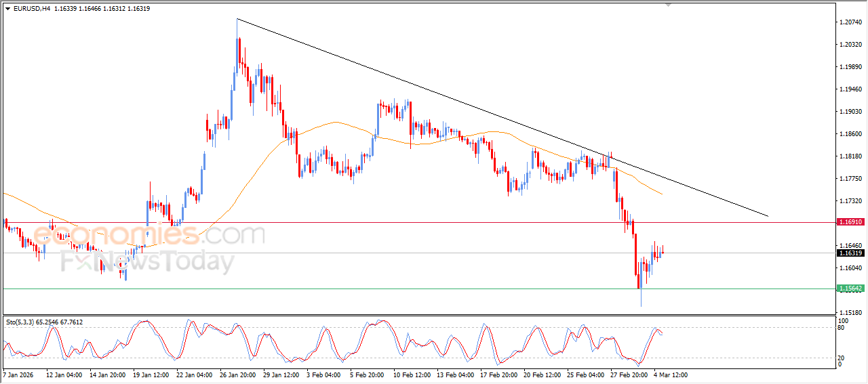Click the 13 Feb 04:00 time label
The image size is (868, 384).
tap(455, 374)
